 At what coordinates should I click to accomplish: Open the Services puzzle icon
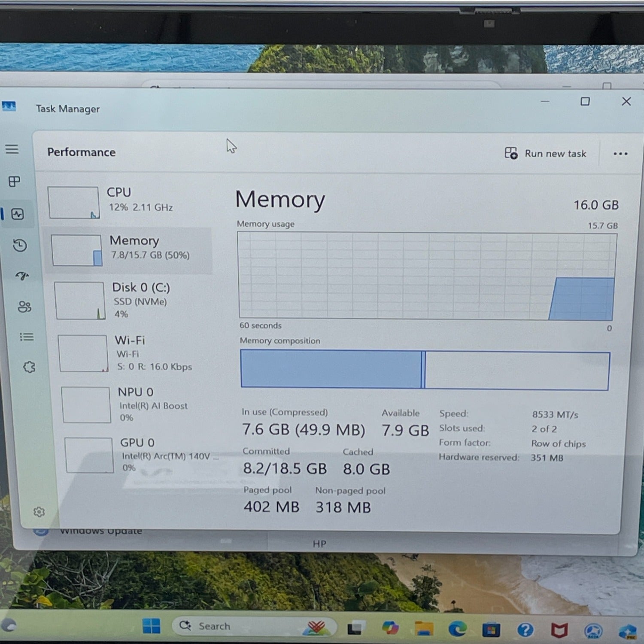click(29, 367)
